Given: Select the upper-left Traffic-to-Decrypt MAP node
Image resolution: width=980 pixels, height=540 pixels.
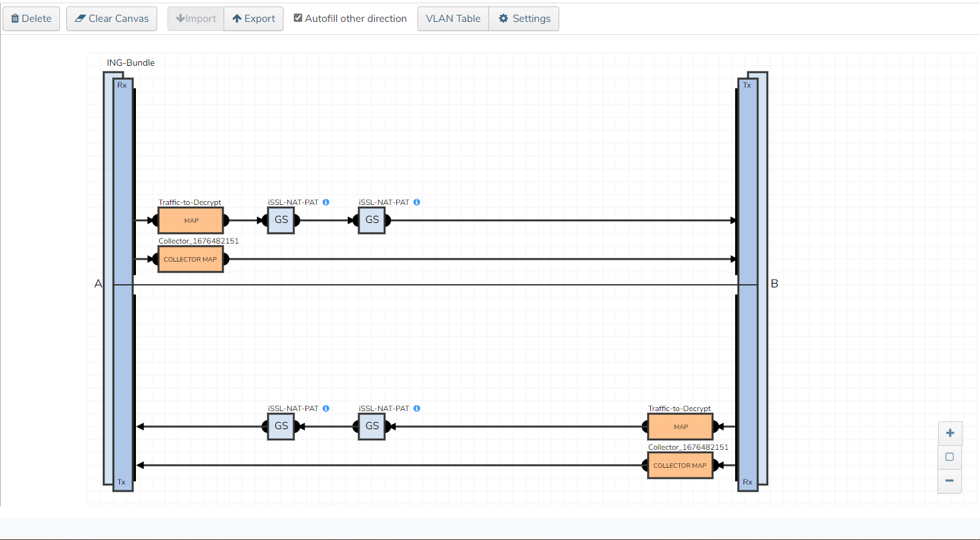Looking at the screenshot, I should pyautogui.click(x=191, y=220).
